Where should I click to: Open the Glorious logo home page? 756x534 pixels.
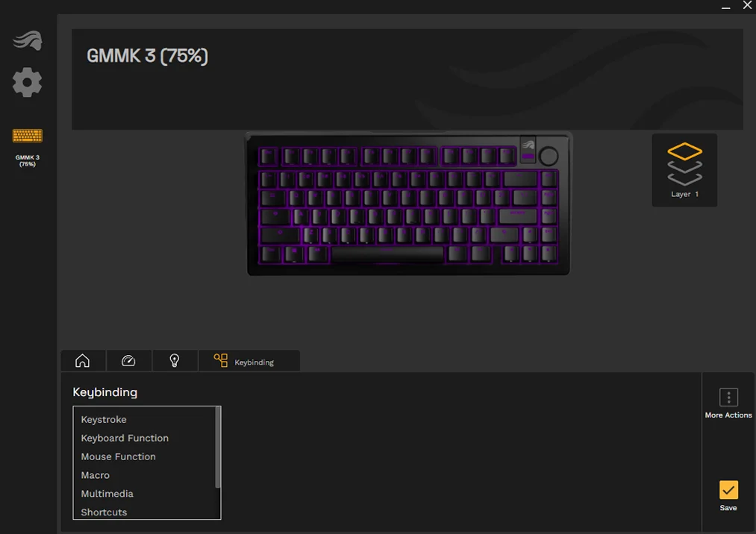(x=28, y=40)
